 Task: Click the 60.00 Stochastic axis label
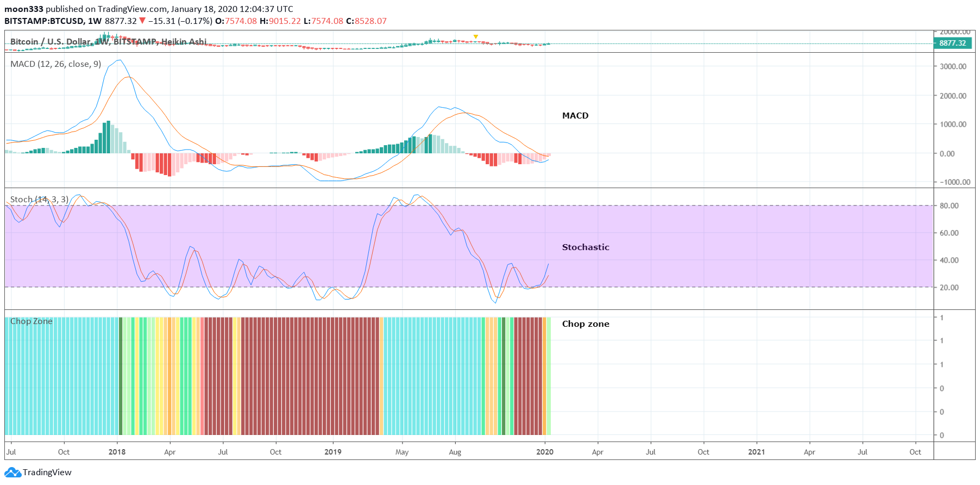pyautogui.click(x=949, y=233)
